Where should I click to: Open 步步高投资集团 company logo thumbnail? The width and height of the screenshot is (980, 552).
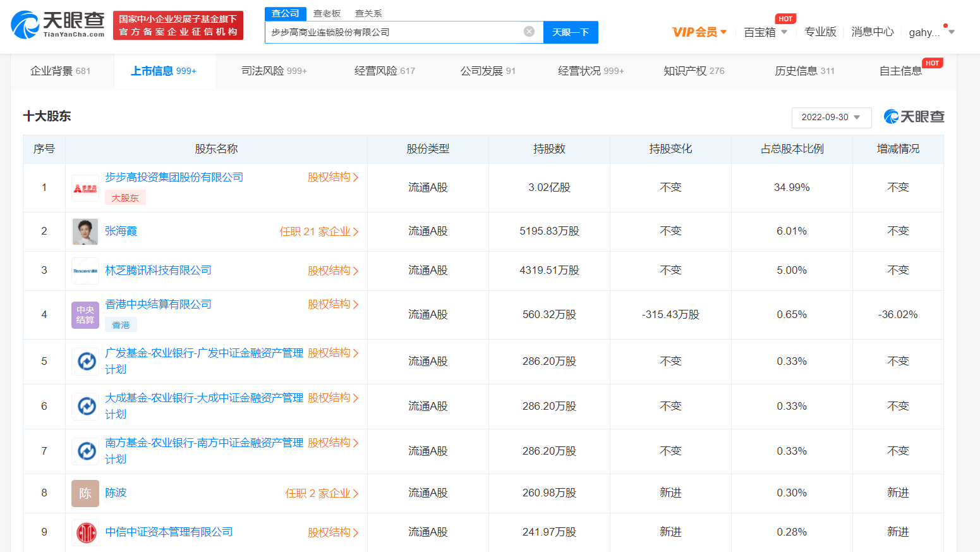85,188
